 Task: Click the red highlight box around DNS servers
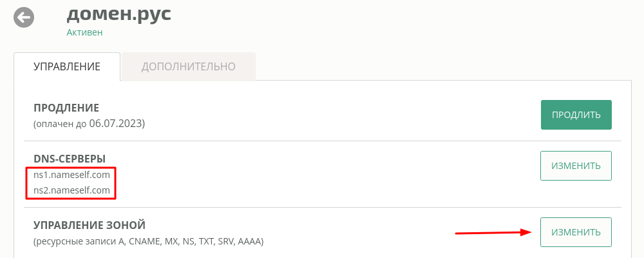(x=71, y=183)
